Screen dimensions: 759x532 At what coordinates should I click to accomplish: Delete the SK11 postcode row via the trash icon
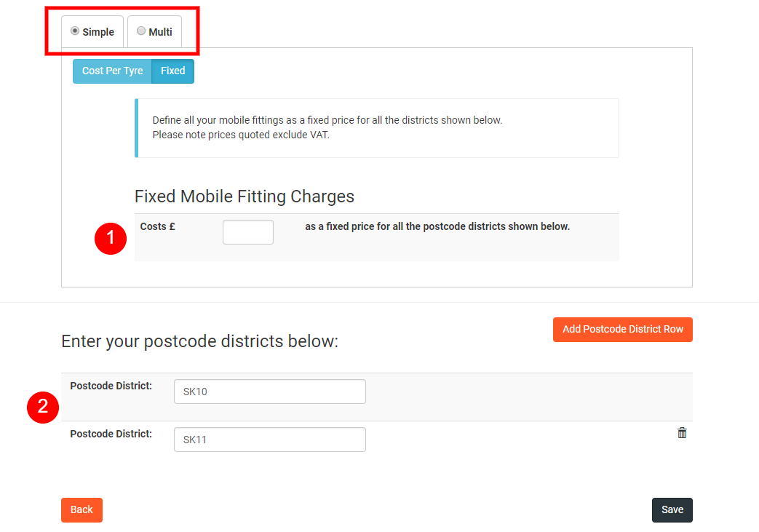click(x=682, y=433)
